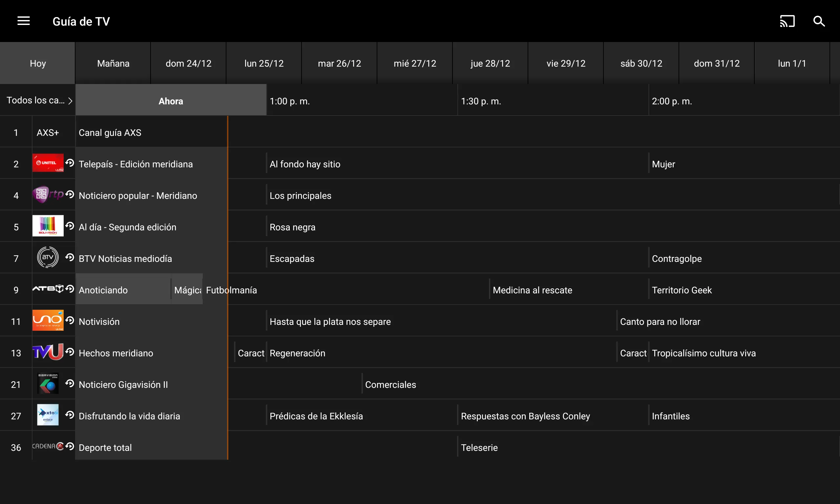Tap the Xto TV enlace logo
The height and width of the screenshot is (504, 840).
[48, 415]
